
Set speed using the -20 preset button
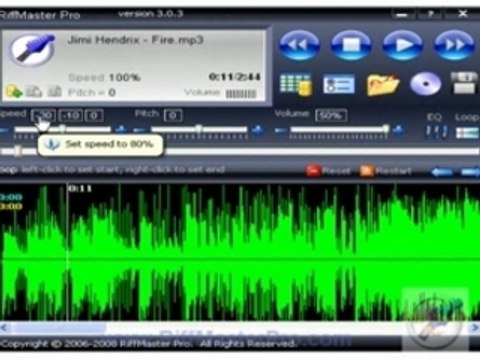pyautogui.click(x=43, y=116)
